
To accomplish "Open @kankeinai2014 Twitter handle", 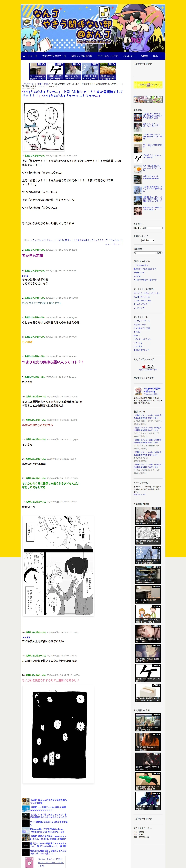I will click(151, 394).
